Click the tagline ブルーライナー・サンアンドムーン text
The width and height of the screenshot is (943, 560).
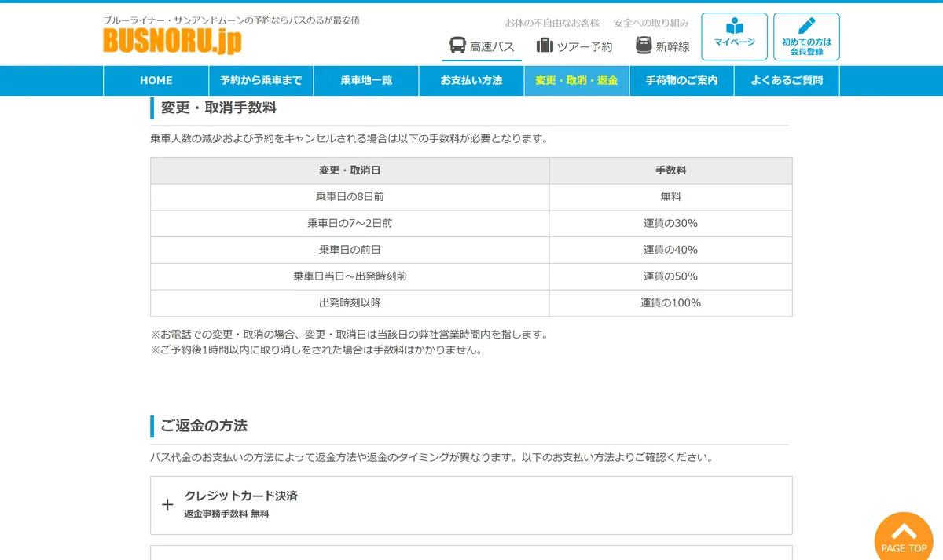tap(231, 20)
